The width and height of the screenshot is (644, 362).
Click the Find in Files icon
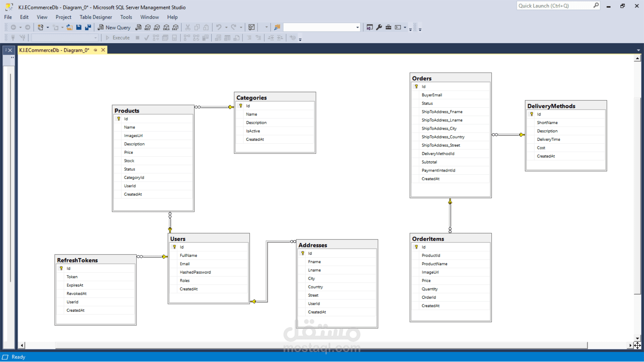(x=277, y=27)
